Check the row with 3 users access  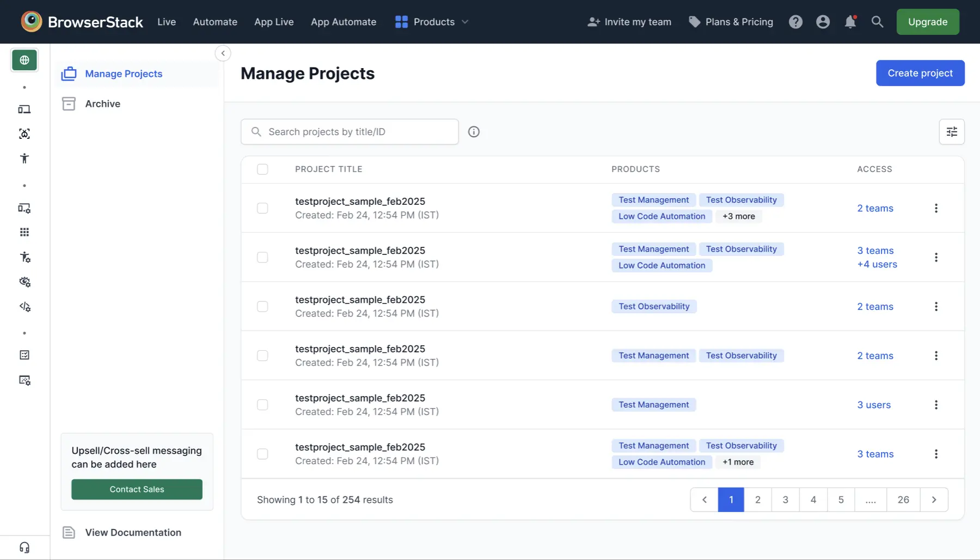coord(262,405)
